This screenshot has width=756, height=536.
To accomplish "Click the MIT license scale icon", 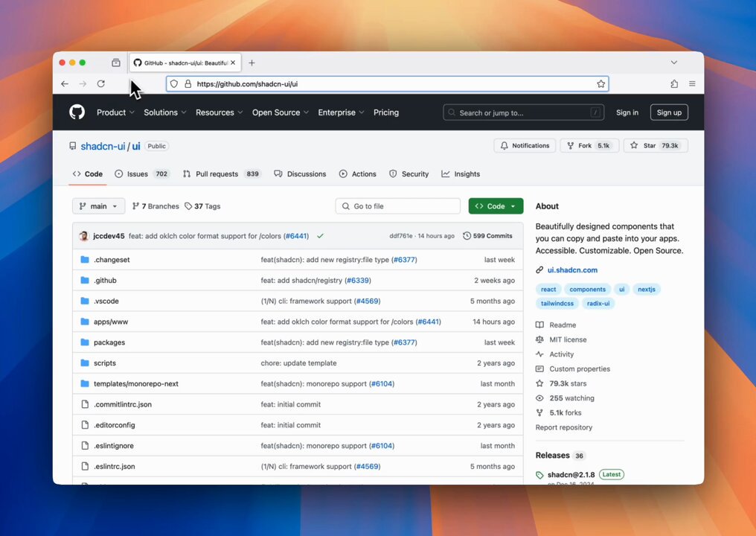I will (539, 339).
